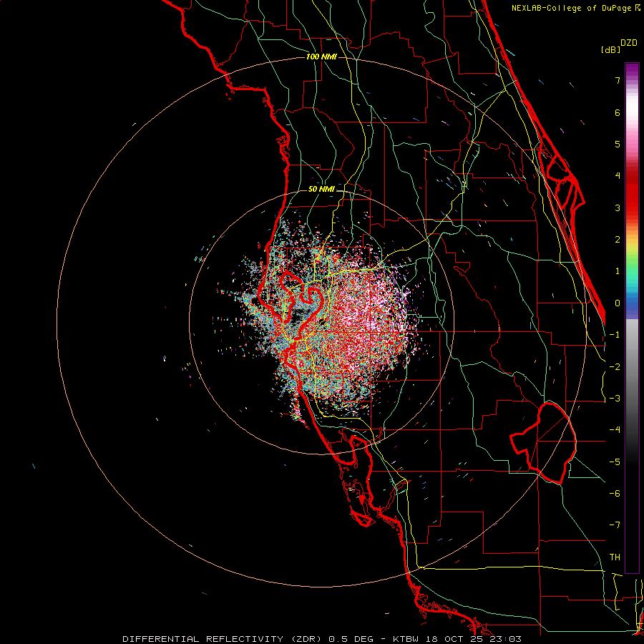Image resolution: width=644 pixels, height=644 pixels.
Task: Click the -2 value on the color scale
Action: click(x=615, y=367)
